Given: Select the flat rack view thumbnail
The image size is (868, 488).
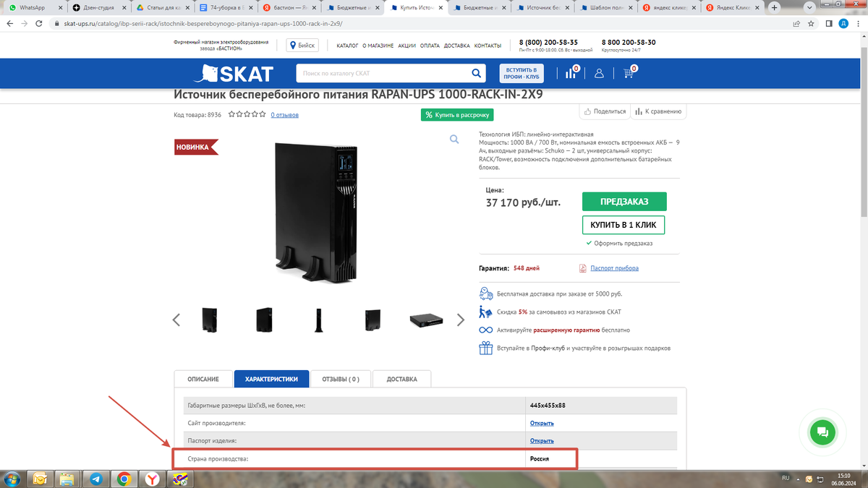Looking at the screenshot, I should [x=426, y=320].
